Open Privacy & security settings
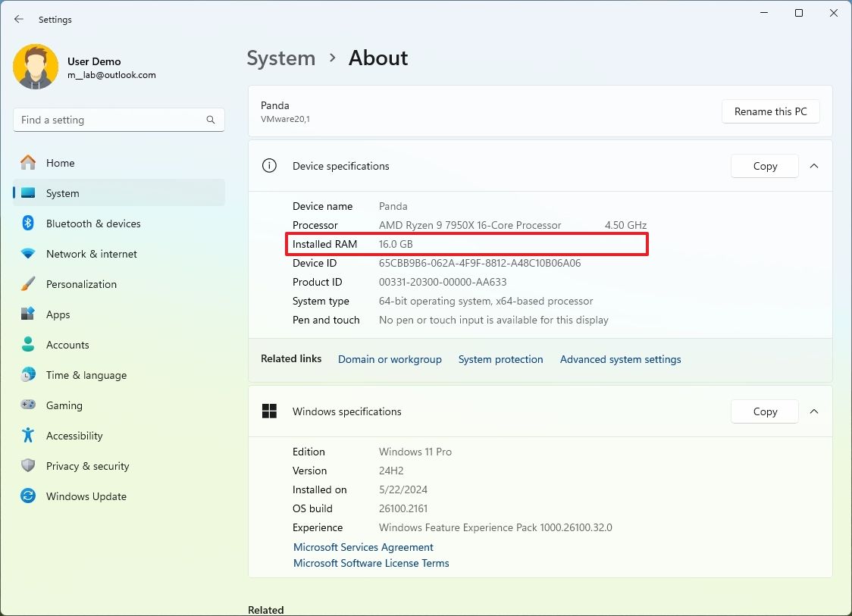Screen dimensions: 852x616 click(x=86, y=466)
